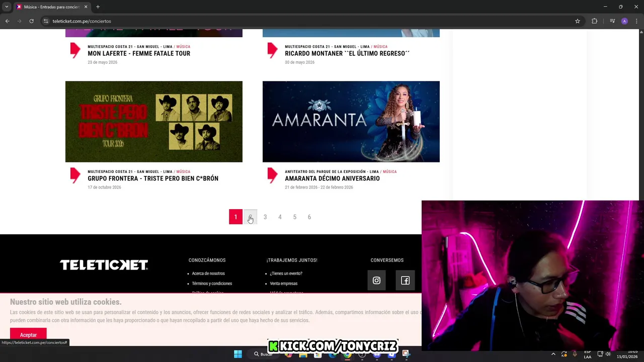Click the red tag icon beside Grupo Frontera
This screenshot has height=362, width=644.
(x=75, y=175)
